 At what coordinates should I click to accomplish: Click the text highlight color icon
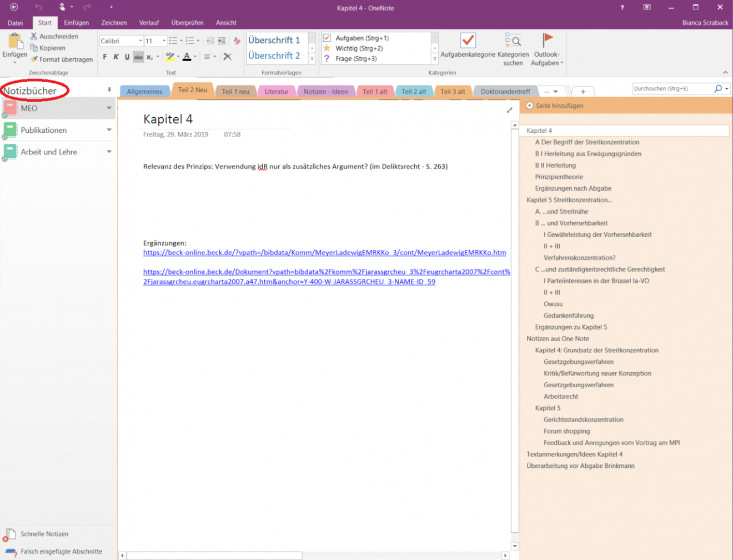(170, 57)
